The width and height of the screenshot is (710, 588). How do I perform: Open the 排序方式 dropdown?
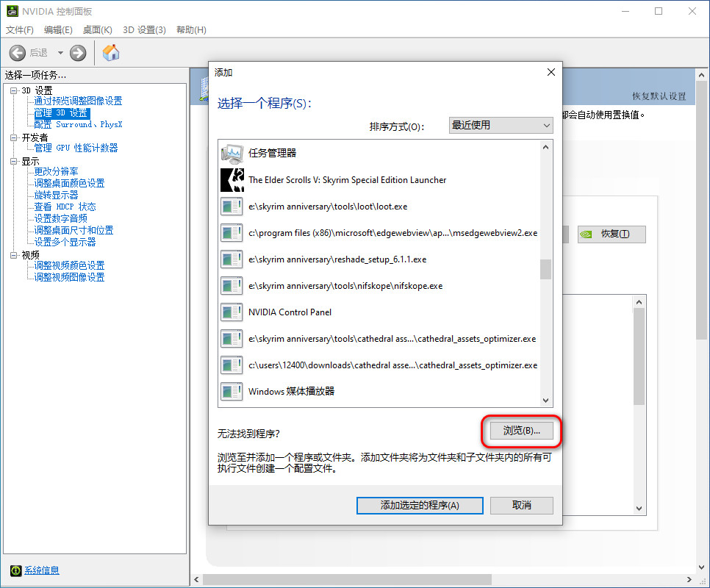[501, 126]
